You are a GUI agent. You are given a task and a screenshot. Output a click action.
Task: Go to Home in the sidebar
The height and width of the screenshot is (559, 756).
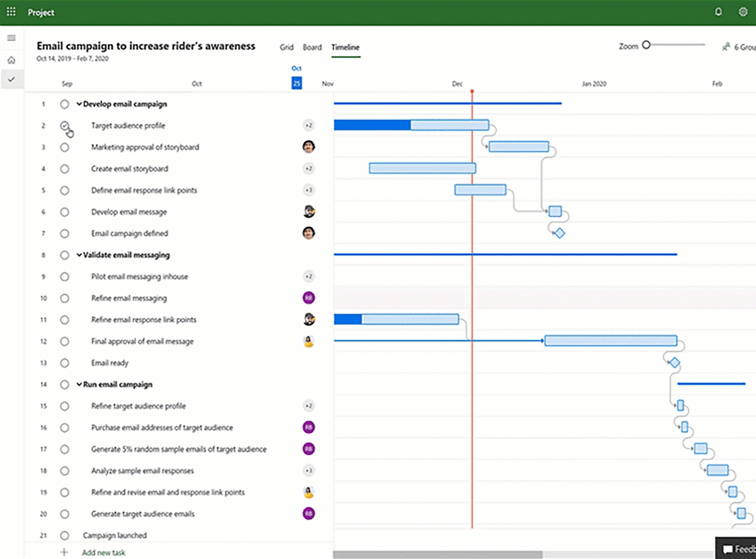[11, 60]
